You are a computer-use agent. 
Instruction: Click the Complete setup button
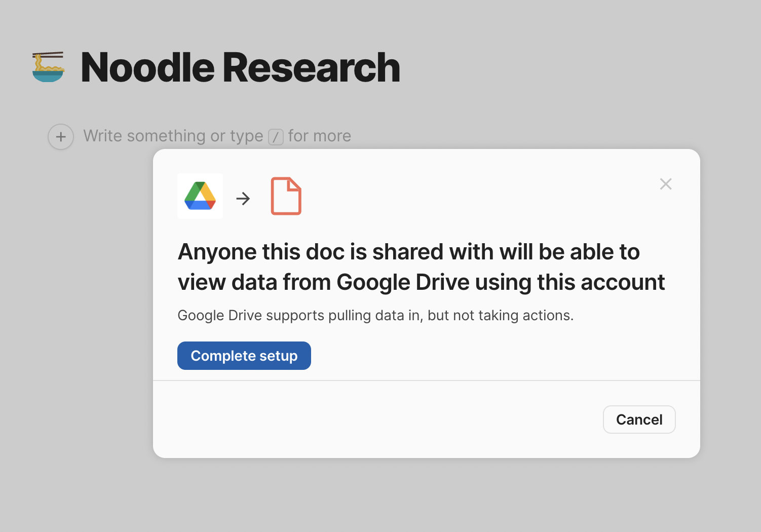tap(244, 356)
